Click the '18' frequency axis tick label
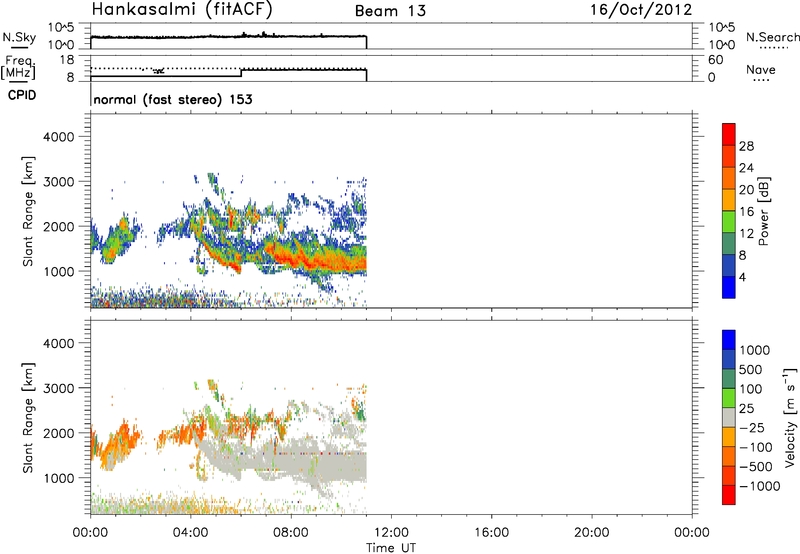The width and height of the screenshot is (800, 554). point(67,60)
